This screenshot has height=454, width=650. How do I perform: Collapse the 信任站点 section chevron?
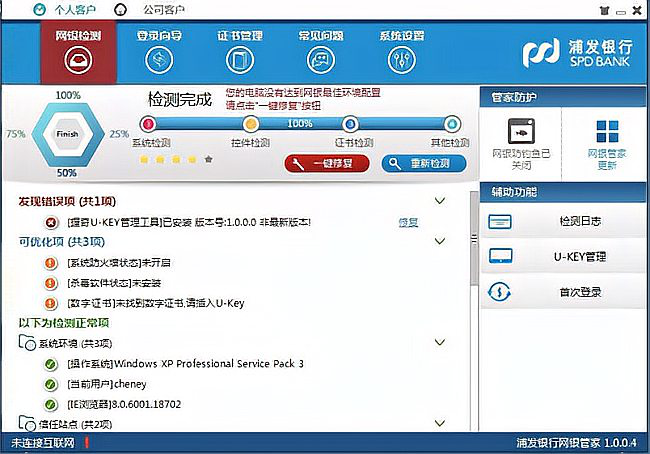[440, 423]
